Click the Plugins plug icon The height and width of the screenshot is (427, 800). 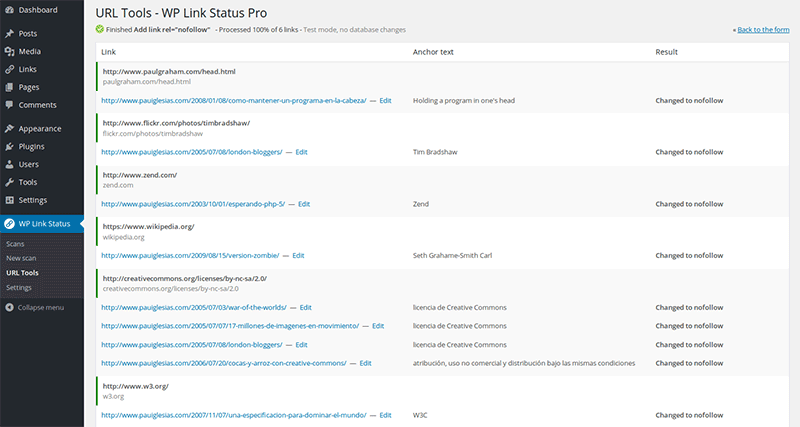[9, 147]
